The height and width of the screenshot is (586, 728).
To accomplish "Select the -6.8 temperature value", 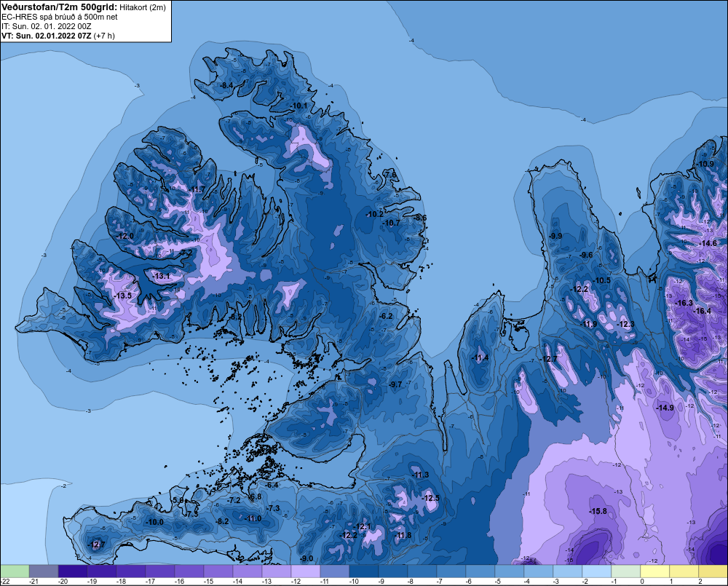I will point(256,496).
